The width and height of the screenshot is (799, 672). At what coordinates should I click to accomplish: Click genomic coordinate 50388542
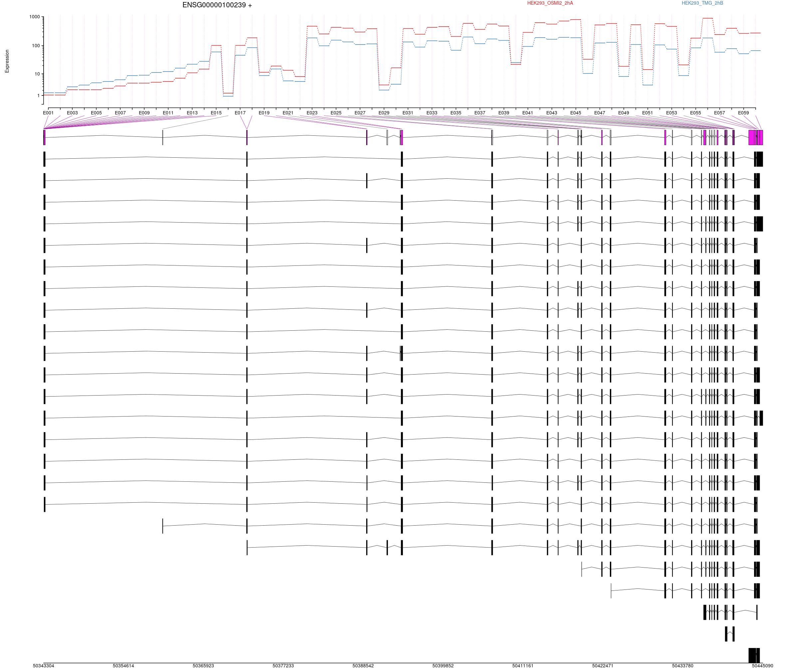[363, 666]
